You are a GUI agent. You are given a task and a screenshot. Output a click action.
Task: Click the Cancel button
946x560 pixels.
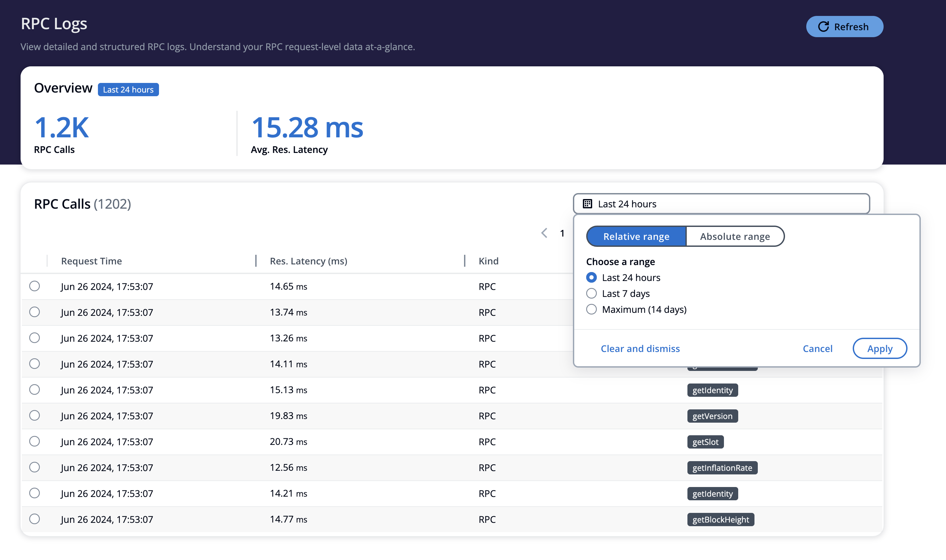[817, 349]
